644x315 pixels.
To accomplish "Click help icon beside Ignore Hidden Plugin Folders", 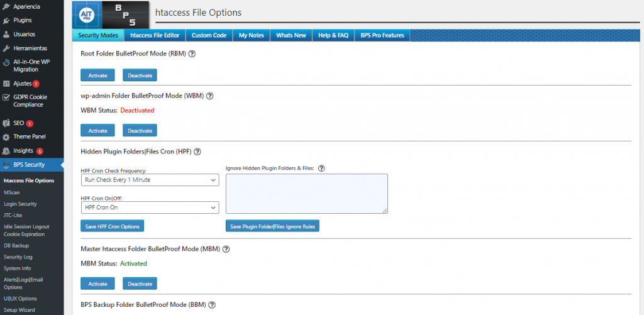I will [x=321, y=168].
